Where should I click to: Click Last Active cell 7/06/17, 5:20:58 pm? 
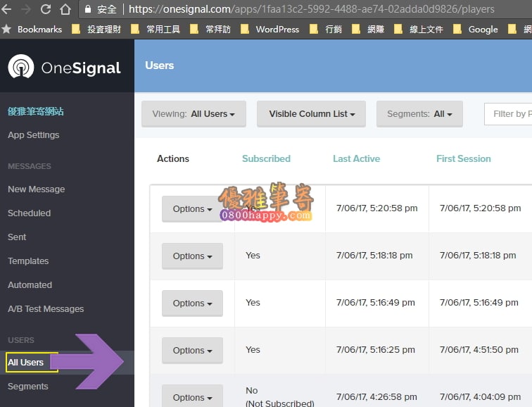376,208
